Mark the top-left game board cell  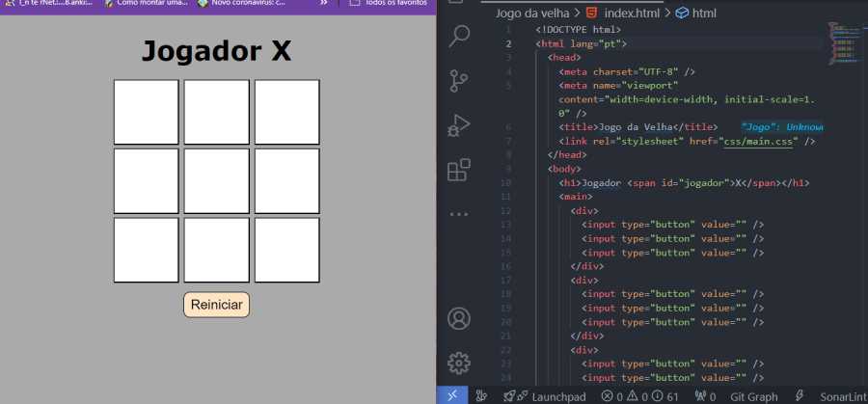pyautogui.click(x=146, y=112)
